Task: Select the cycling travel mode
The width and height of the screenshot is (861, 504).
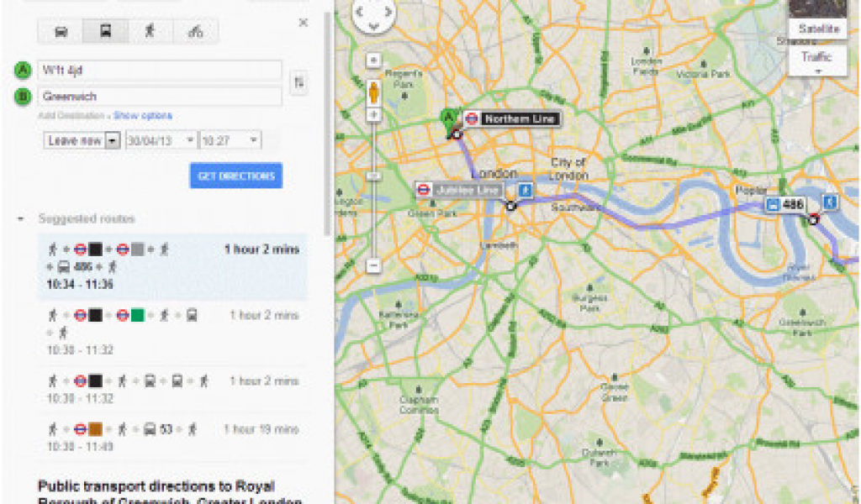Action: [195, 31]
